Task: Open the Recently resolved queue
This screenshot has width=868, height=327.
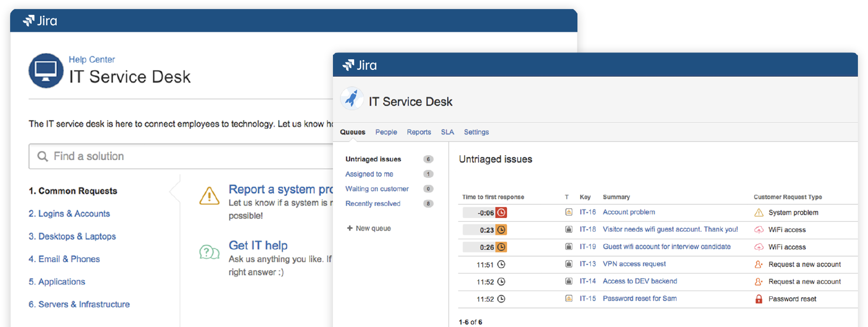Action: tap(373, 204)
